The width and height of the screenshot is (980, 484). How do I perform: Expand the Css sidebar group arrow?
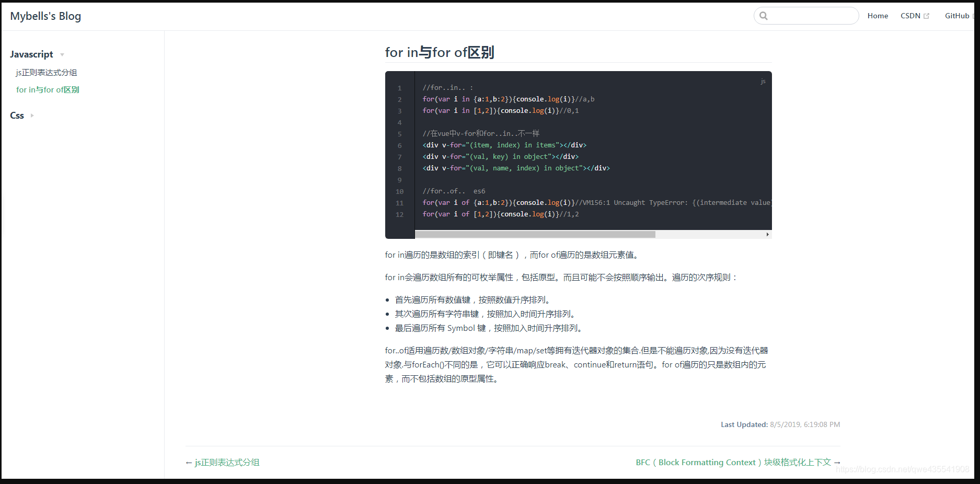point(32,116)
